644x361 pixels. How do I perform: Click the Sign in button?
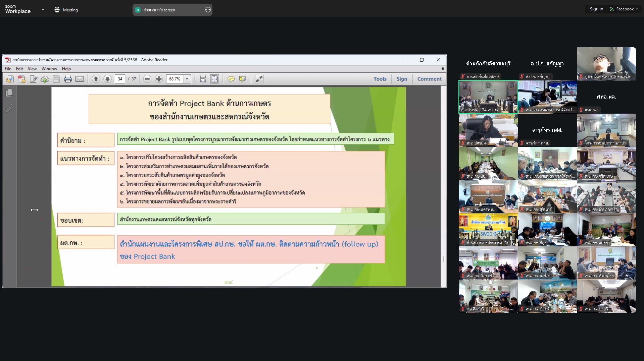click(x=596, y=9)
